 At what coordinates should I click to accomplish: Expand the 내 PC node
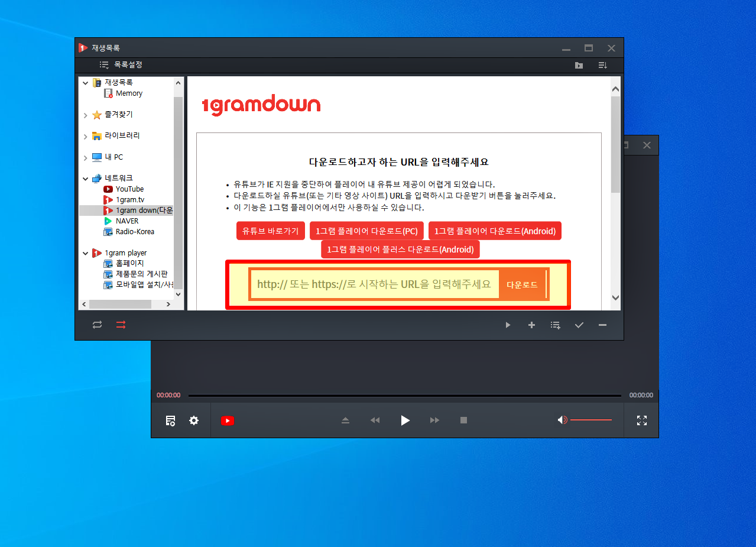pos(86,158)
